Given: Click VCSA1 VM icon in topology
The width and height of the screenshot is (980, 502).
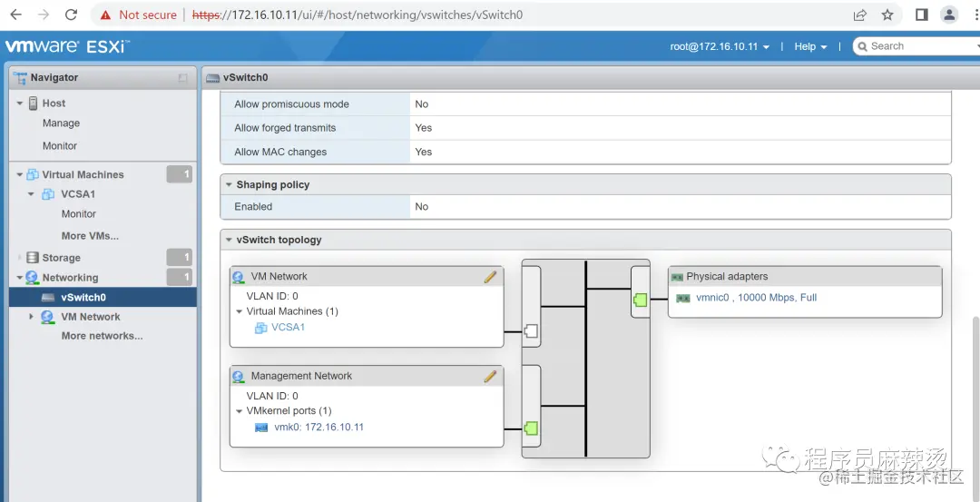Looking at the screenshot, I should point(261,328).
